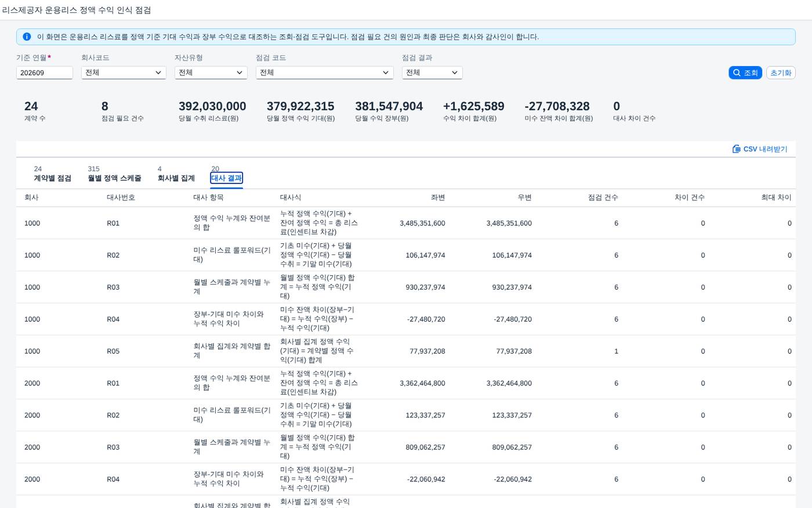
Task: Click the 최대 차이 column header
Action: [776, 197]
